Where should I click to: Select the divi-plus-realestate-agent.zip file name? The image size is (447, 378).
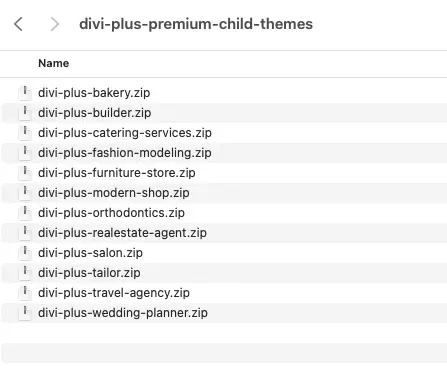click(x=122, y=233)
